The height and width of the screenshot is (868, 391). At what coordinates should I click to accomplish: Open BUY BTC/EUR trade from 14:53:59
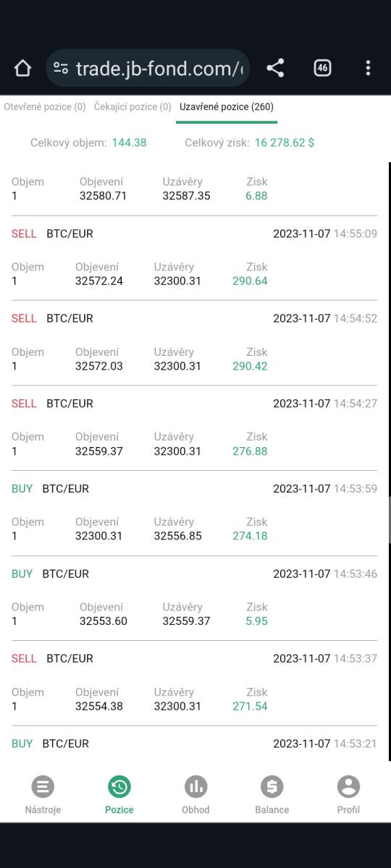tap(194, 513)
